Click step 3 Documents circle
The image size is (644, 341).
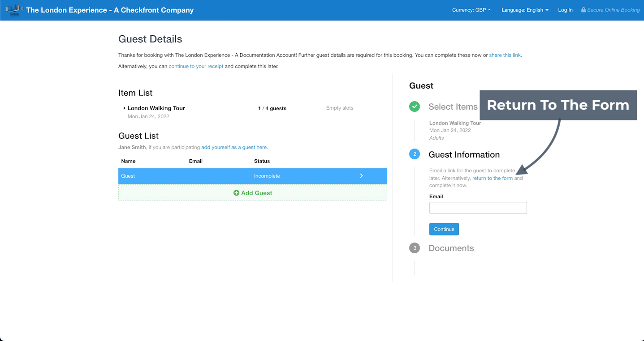415,248
